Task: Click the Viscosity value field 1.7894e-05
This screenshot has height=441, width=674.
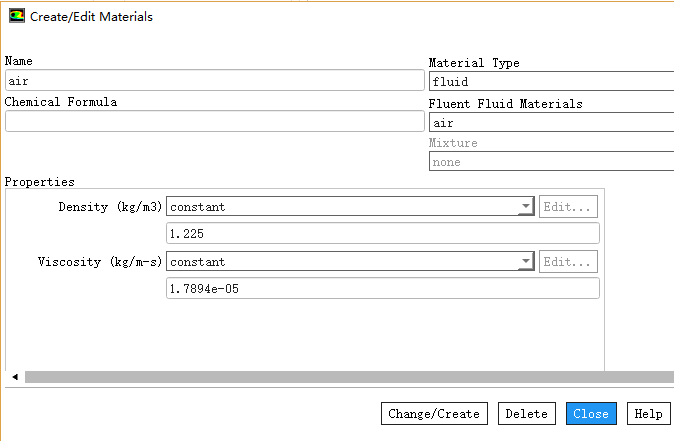Action: pos(382,289)
